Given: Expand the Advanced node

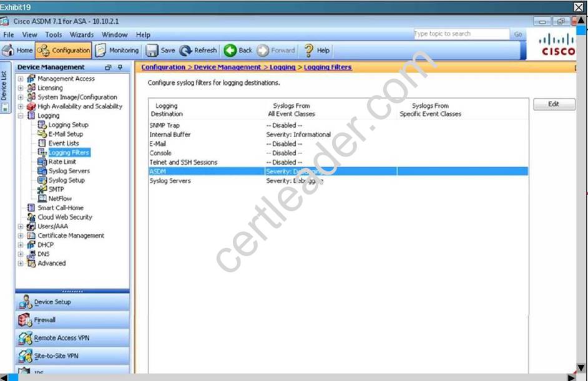Looking at the screenshot, I should tap(21, 263).
